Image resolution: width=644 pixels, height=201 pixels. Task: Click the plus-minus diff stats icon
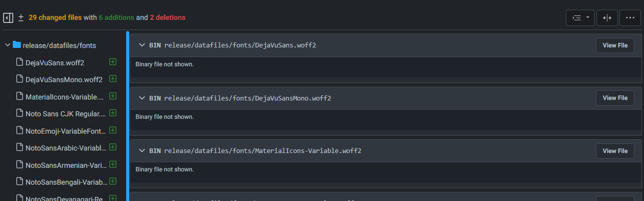pyautogui.click(x=21, y=17)
